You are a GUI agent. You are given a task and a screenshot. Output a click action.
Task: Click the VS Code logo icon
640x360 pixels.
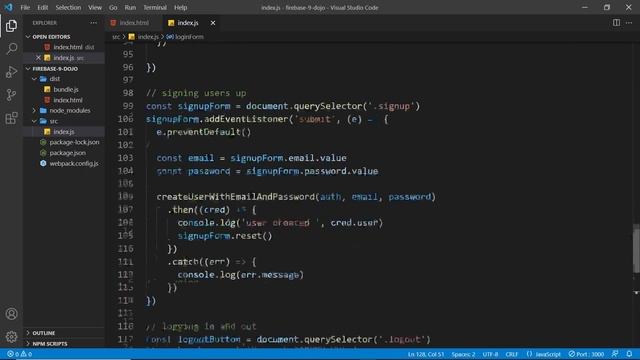coord(8,7)
